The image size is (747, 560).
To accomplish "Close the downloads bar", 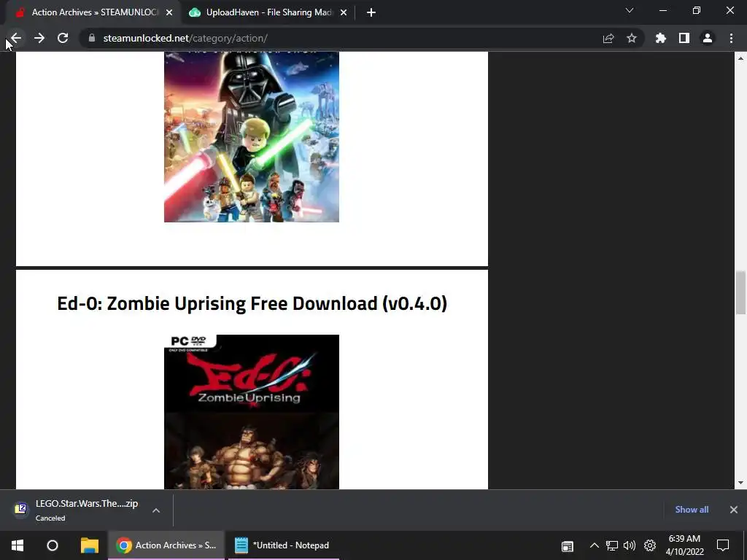I will [734, 510].
